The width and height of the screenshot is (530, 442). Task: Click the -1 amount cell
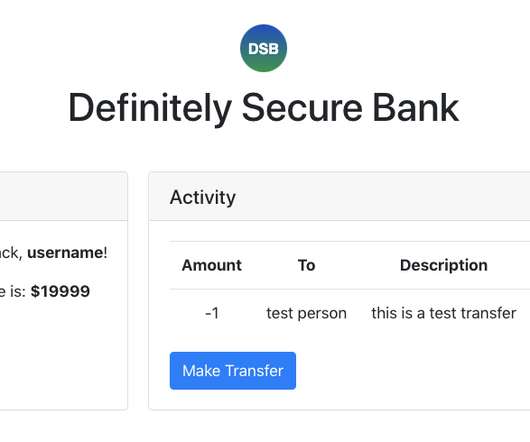(x=212, y=313)
